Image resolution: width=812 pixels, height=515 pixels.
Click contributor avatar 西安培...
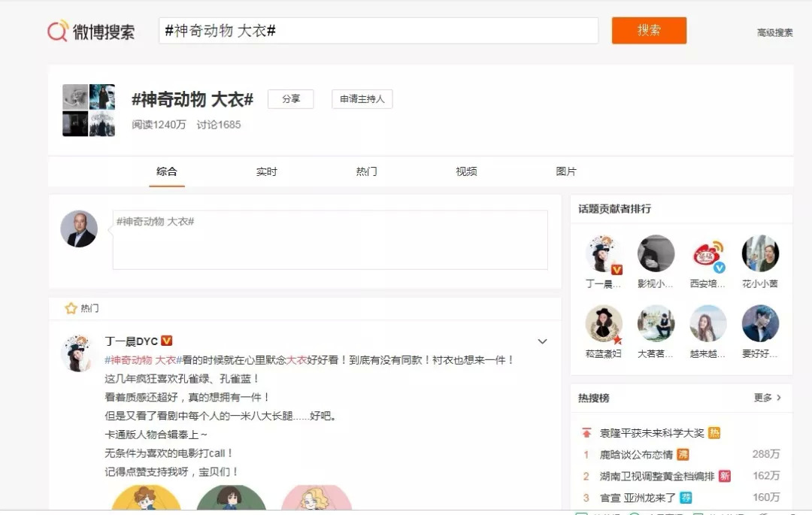pyautogui.click(x=708, y=253)
